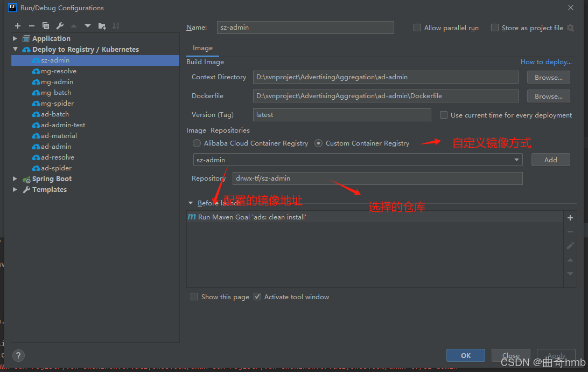Click the gear icon beside Store as project file

click(570, 28)
